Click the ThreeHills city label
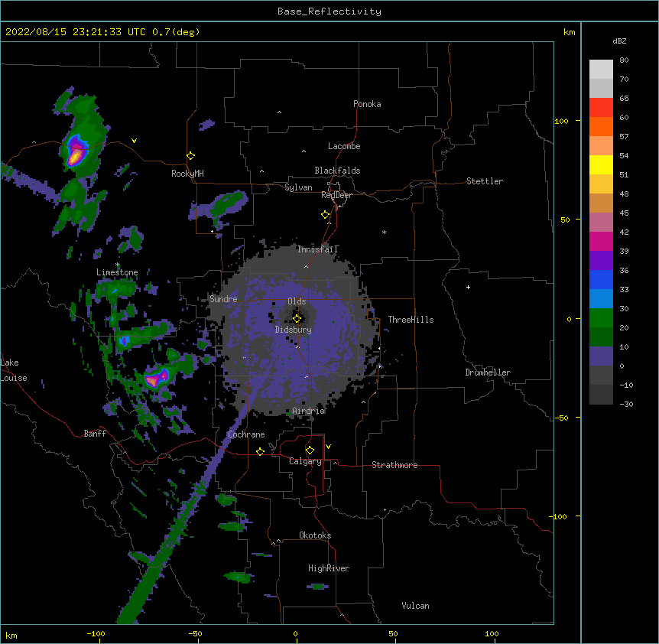This screenshot has width=659, height=644. tap(411, 320)
